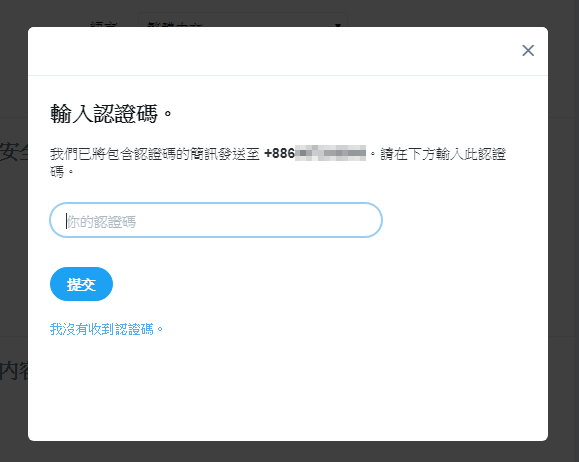
Task: Open the dimmed language dropdown behind dialog
Action: tap(243, 20)
